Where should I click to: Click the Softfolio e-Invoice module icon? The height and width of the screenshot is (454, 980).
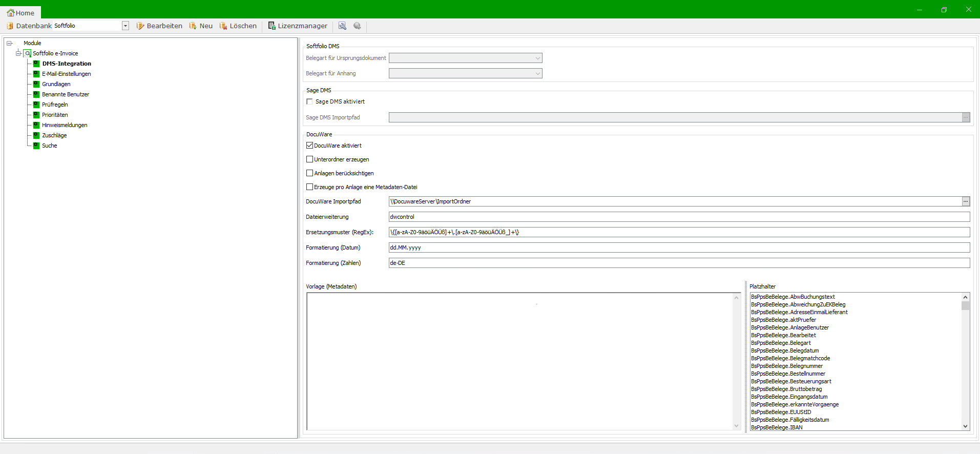click(x=28, y=53)
